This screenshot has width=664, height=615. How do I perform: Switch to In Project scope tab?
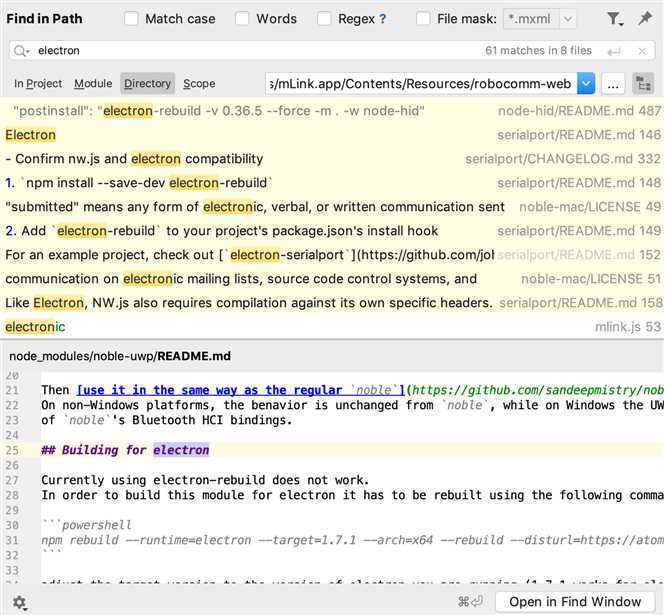point(38,84)
